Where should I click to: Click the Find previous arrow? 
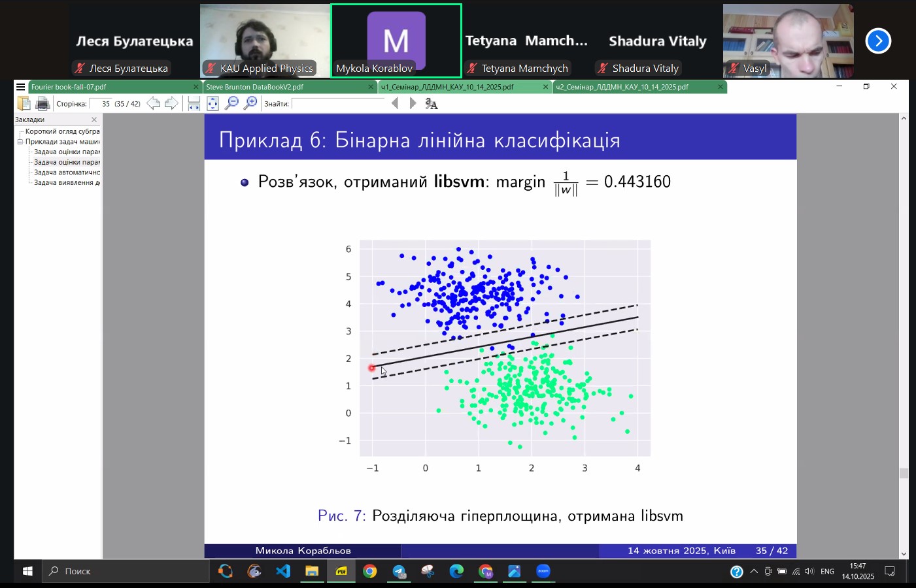pos(395,103)
